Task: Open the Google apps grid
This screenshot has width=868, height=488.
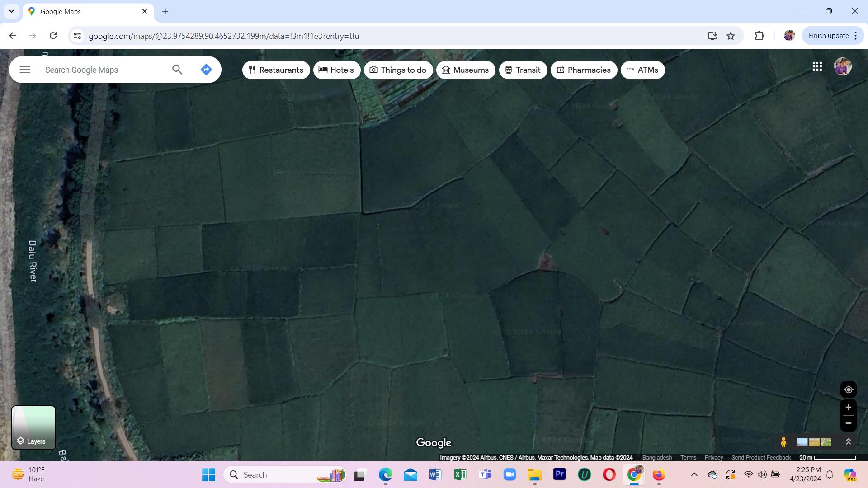Action: pyautogui.click(x=817, y=67)
